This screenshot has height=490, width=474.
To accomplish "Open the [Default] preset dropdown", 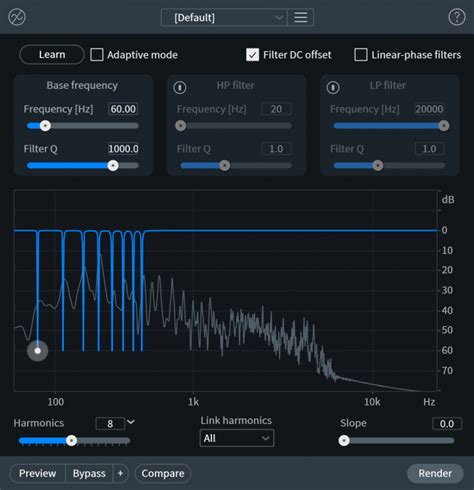I will [x=224, y=17].
